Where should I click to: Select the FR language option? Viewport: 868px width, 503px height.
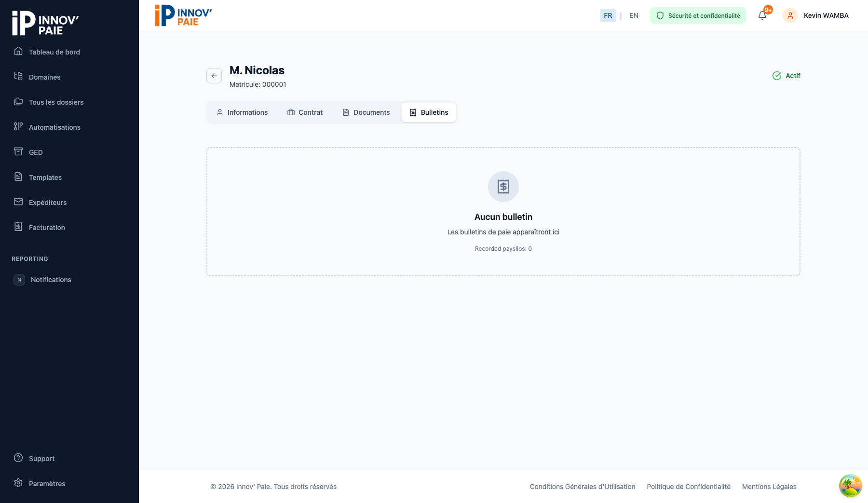pyautogui.click(x=608, y=15)
